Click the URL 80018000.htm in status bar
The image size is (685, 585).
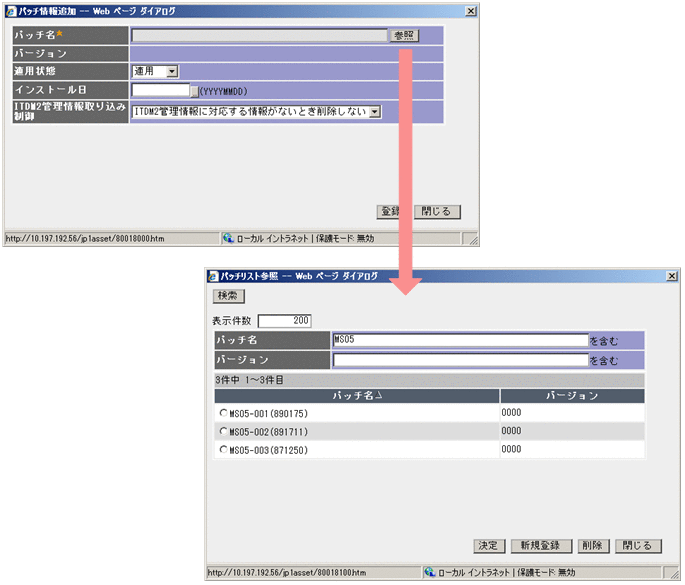tap(85, 239)
